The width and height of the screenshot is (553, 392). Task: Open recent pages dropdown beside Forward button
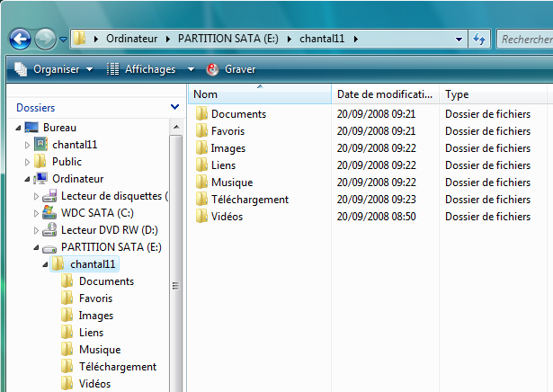pyautogui.click(x=63, y=40)
